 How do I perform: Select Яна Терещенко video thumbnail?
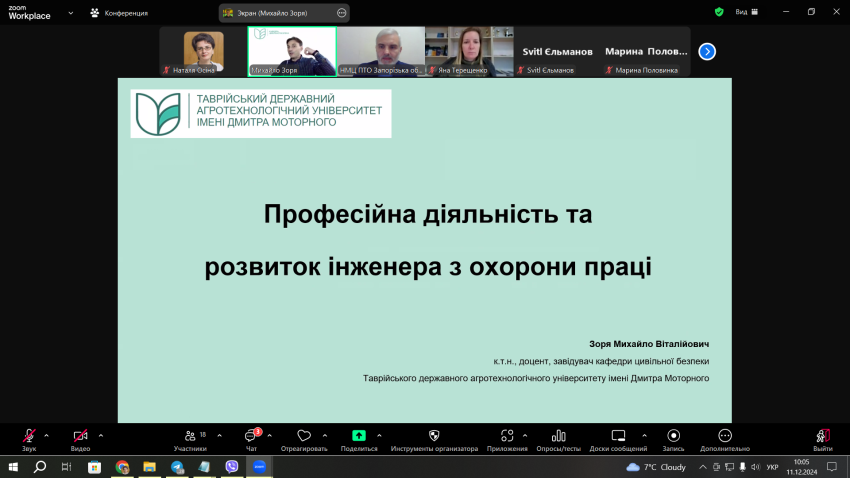[469, 51]
